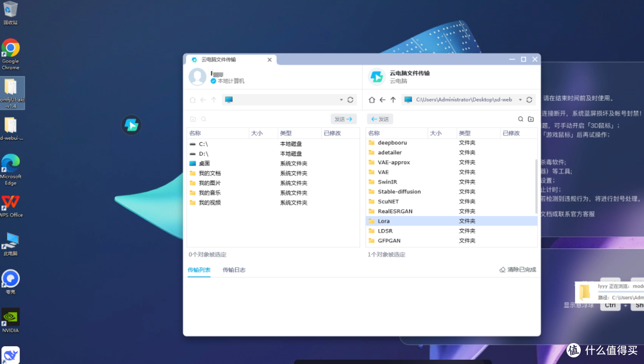Open NVIDIA desktop shortcut

pyautogui.click(x=10, y=321)
